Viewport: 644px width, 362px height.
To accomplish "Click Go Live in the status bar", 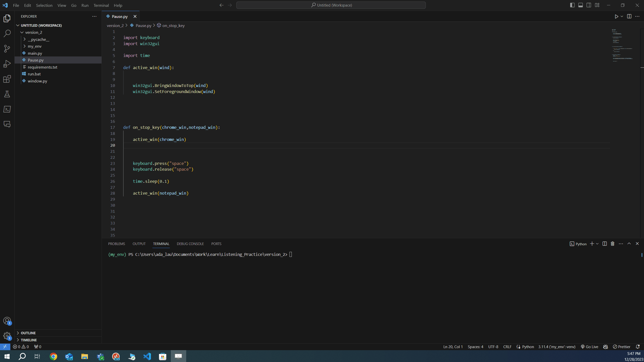I will tap(589, 347).
